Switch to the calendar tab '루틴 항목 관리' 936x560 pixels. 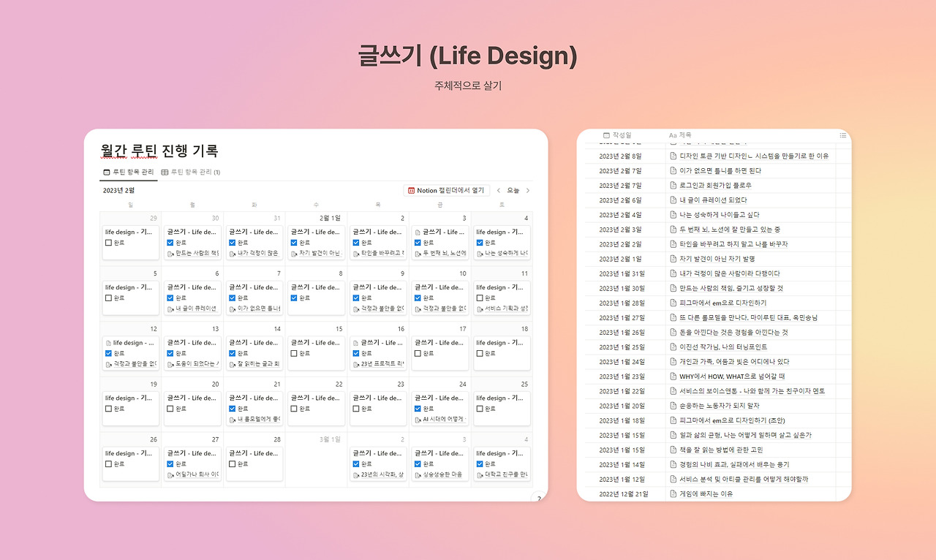tap(129, 172)
